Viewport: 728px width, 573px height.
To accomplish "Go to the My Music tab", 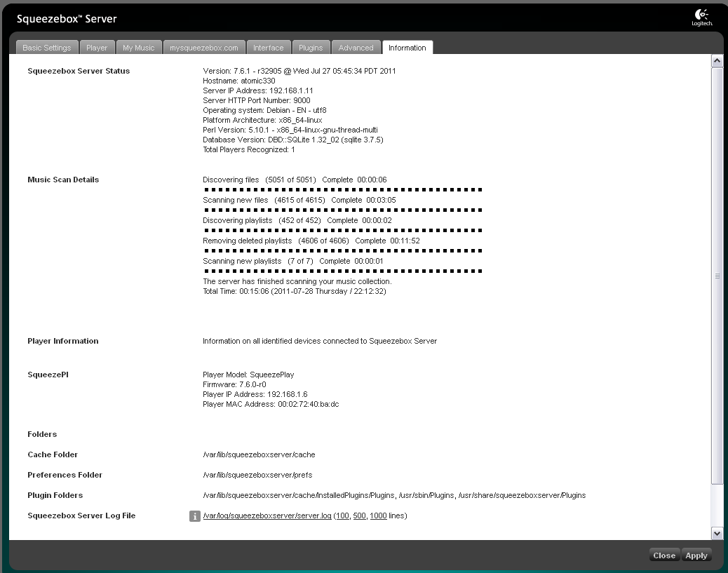I will click(138, 48).
